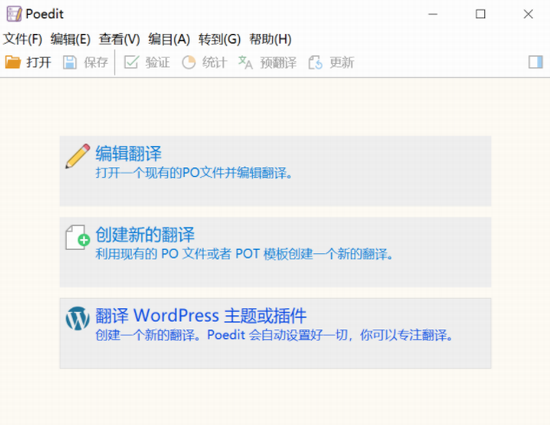550x425 pixels.
Task: Click the floppy disk Save icon
Action: click(70, 62)
